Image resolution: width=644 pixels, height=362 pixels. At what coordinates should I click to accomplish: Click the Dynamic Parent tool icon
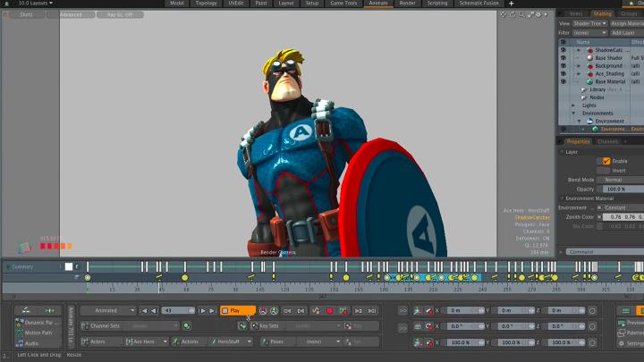(x=19, y=322)
